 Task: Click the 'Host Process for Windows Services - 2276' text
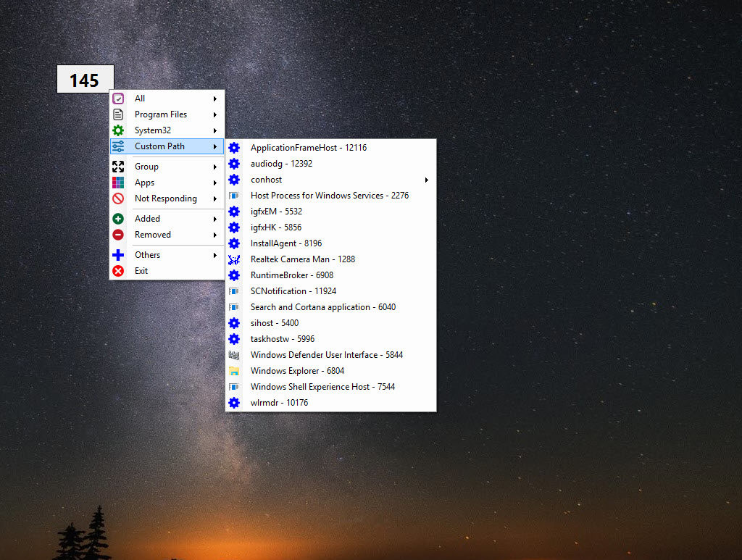point(330,196)
